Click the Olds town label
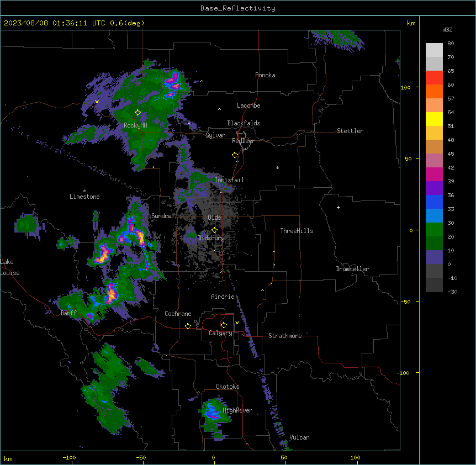This screenshot has height=465, width=476. tap(214, 218)
